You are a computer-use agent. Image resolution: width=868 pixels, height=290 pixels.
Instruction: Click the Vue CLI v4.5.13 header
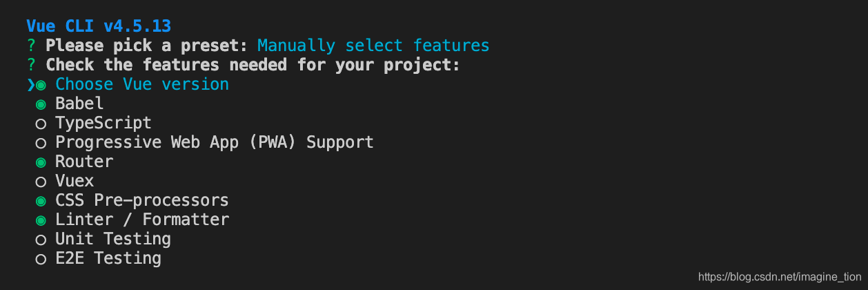click(99, 26)
